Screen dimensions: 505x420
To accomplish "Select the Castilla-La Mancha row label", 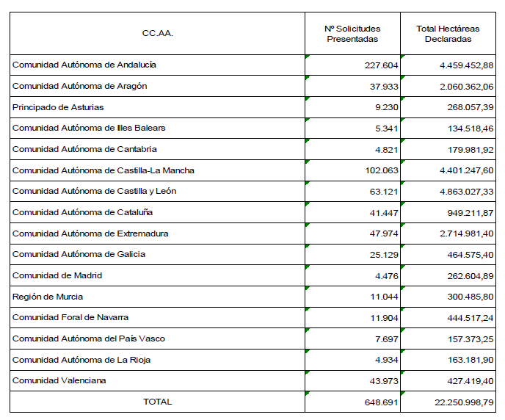I will click(103, 170).
